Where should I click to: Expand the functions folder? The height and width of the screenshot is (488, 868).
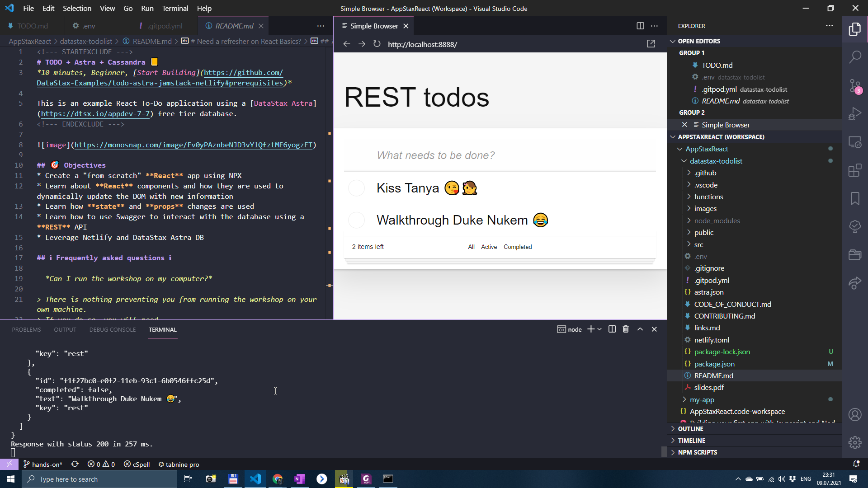click(708, 197)
